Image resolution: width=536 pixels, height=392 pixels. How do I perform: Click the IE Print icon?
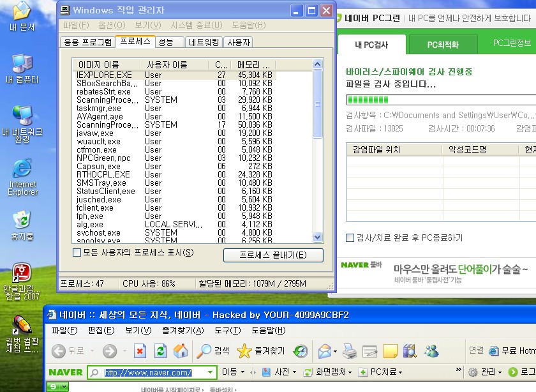pyautogui.click(x=350, y=351)
